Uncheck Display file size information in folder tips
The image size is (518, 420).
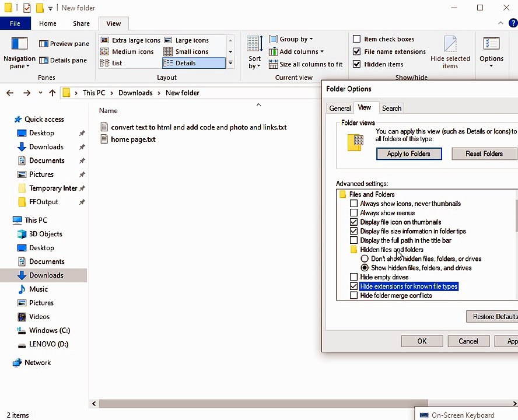click(353, 231)
